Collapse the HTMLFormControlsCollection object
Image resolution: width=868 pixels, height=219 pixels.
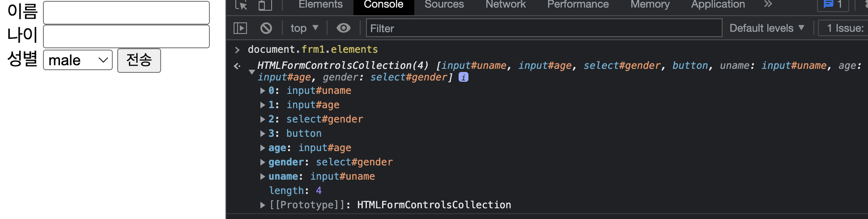[252, 72]
